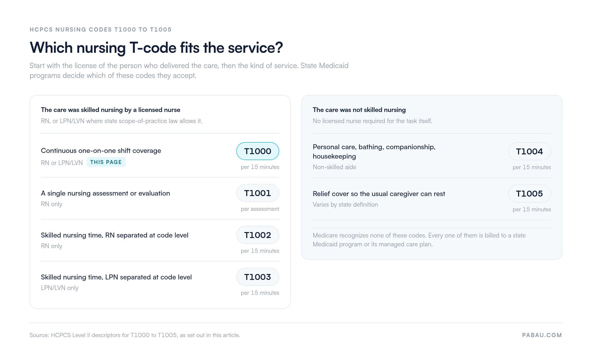Select 'Personal care, bathing, companionship' row
This screenshot has width=592, height=364.
[432, 156]
